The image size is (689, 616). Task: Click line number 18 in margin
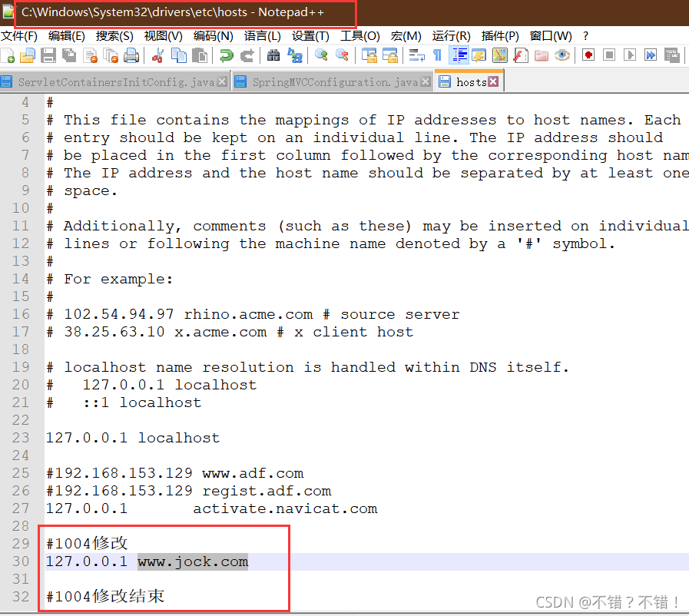coord(21,349)
